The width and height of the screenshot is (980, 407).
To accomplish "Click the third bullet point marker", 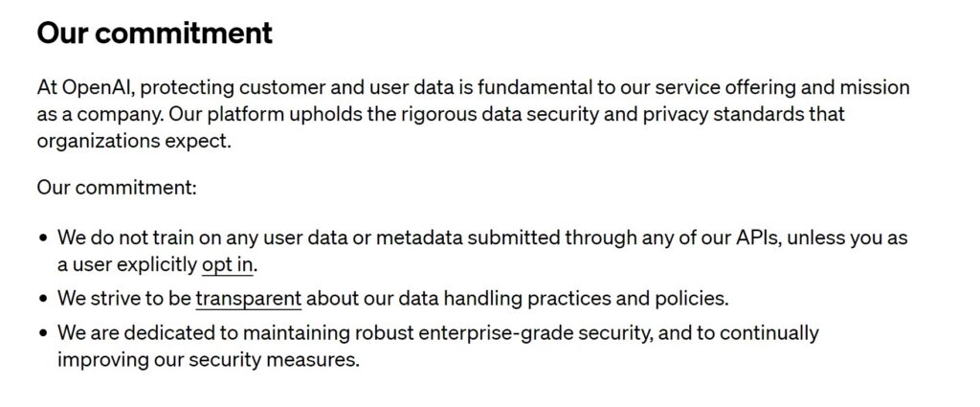I will [43, 334].
